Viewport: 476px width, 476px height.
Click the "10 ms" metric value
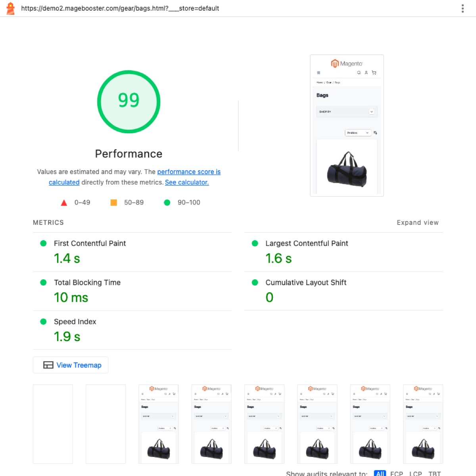click(71, 297)
